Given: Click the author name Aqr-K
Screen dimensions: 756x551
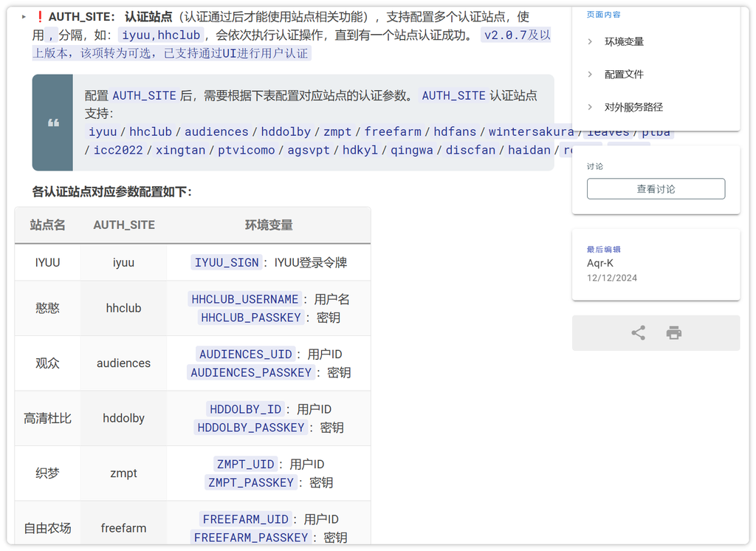Looking at the screenshot, I should coord(600,264).
